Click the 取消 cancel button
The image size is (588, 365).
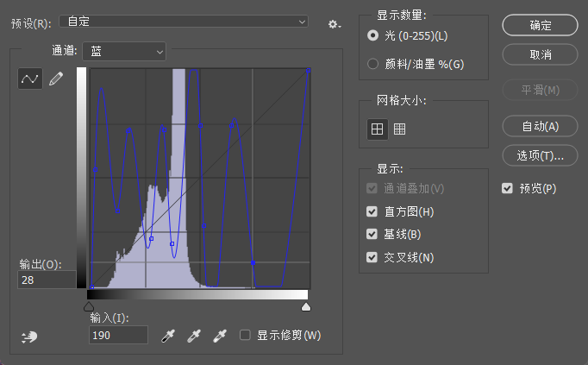(540, 54)
